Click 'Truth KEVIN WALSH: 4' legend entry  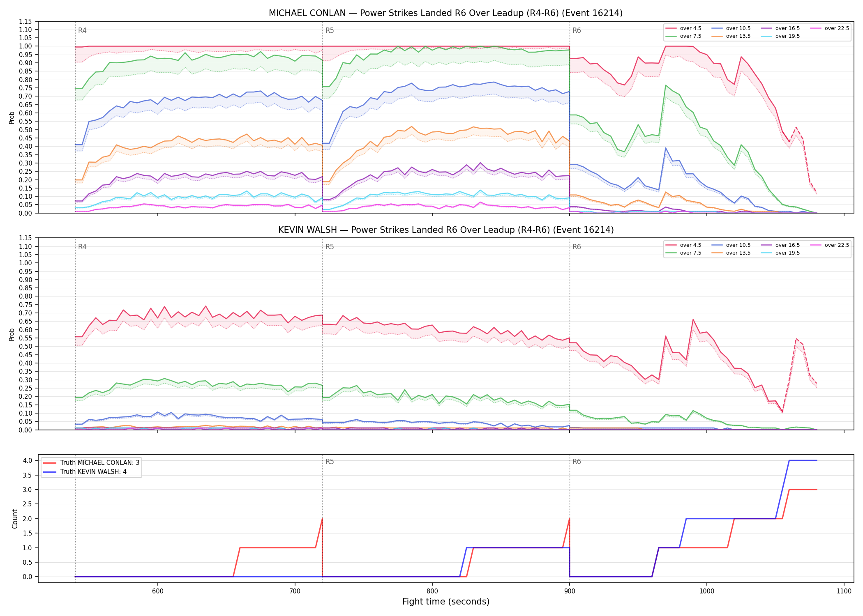[85, 472]
